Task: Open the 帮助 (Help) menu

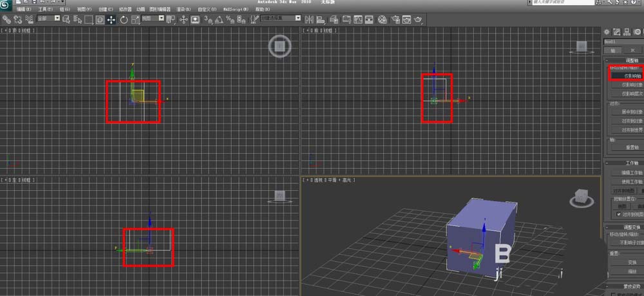Action: click(x=263, y=9)
